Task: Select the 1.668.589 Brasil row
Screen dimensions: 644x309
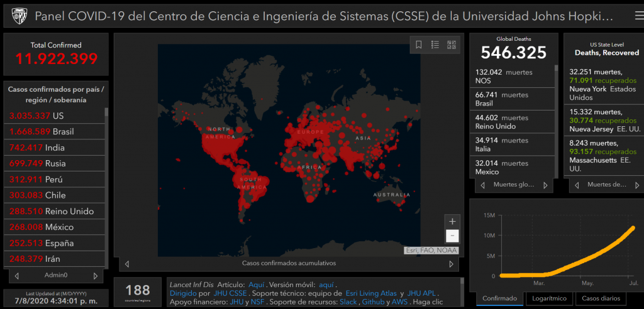Action: tap(54, 132)
